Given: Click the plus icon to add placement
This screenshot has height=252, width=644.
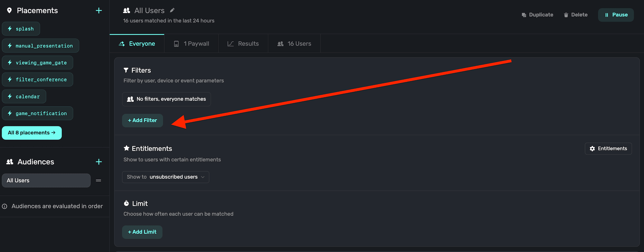Looking at the screenshot, I should point(99,11).
